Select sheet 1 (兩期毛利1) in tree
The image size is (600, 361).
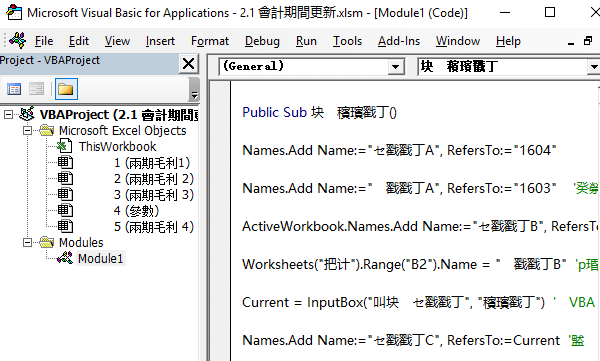tap(152, 163)
